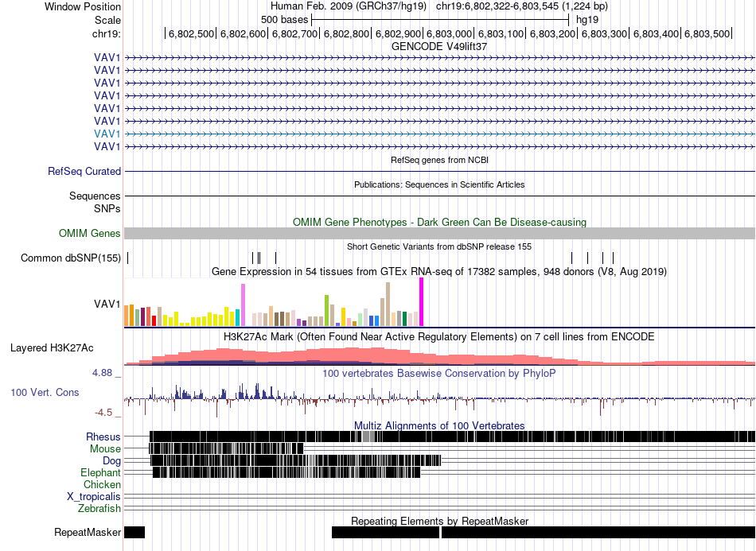Viewport: 756px width, 551px height.
Task: Open Repeating Elements by RepeatMasker title
Action: point(439,521)
